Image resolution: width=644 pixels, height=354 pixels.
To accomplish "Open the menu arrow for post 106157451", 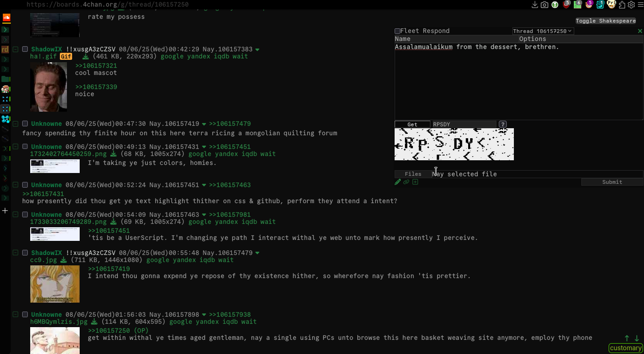I will [204, 185].
